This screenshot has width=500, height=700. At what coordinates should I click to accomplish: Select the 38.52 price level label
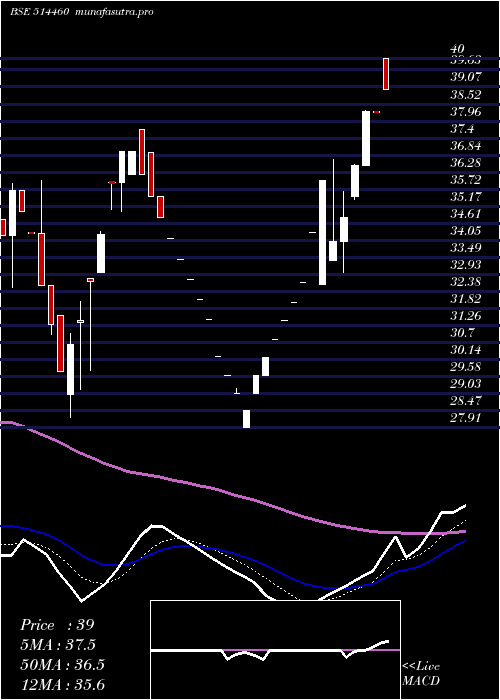(x=466, y=94)
